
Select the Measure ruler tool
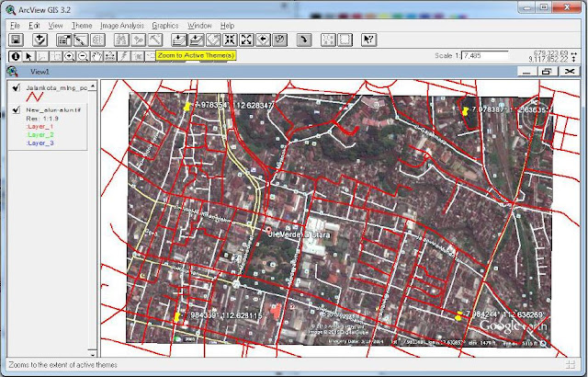pyautogui.click(x=110, y=56)
